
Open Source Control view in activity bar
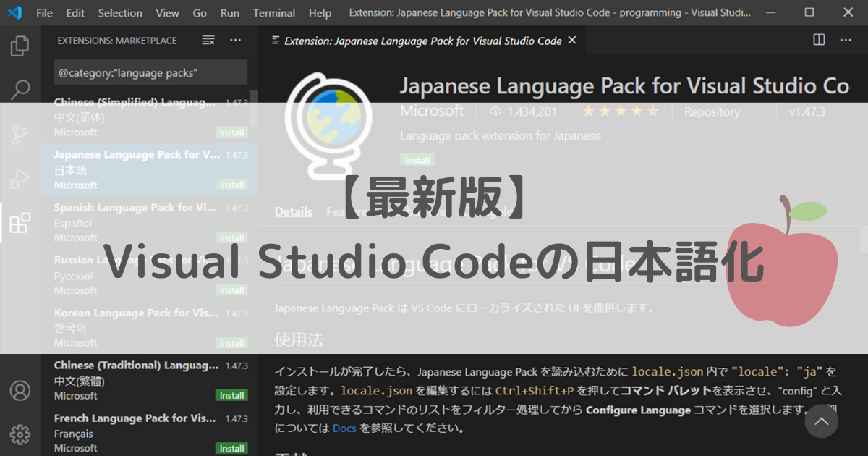(20, 134)
